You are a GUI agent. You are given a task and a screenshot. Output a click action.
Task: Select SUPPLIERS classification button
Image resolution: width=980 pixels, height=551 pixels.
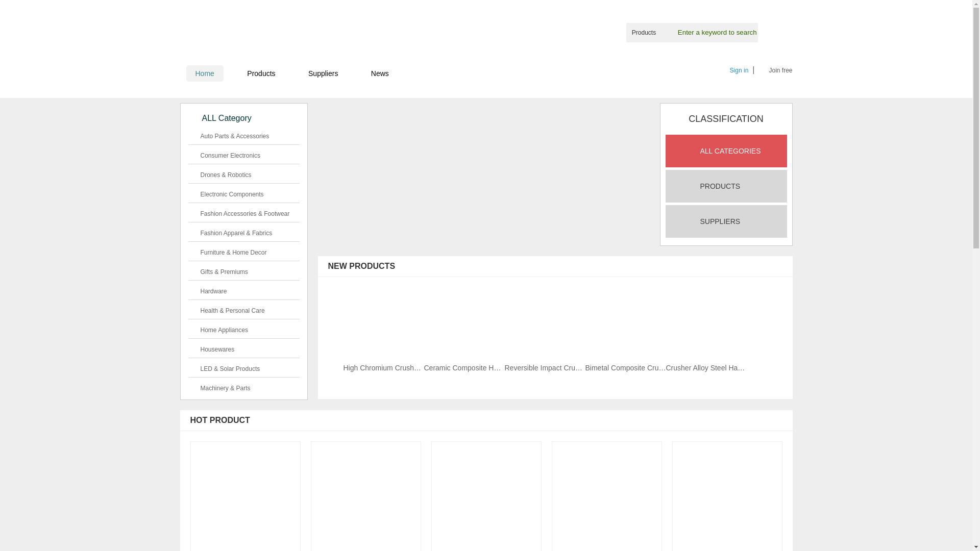coord(726,221)
